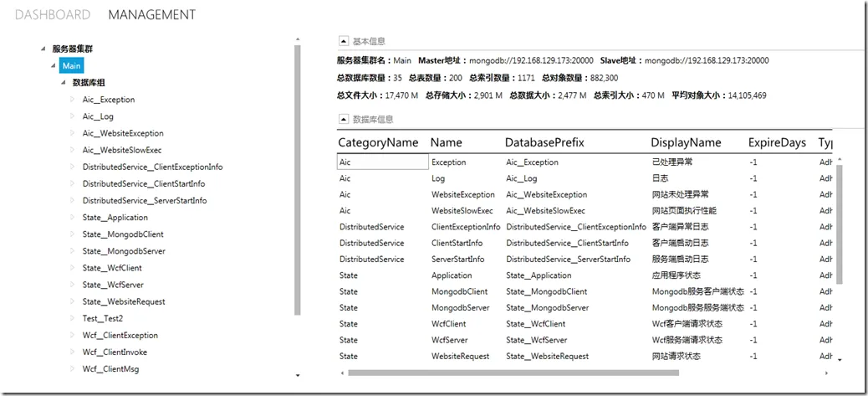
Task: Select Wcf__ClientInvoke database node
Action: [114, 352]
